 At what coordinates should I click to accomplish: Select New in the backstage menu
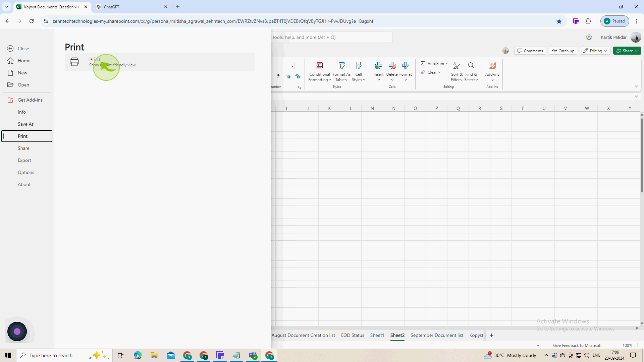[x=26, y=73]
